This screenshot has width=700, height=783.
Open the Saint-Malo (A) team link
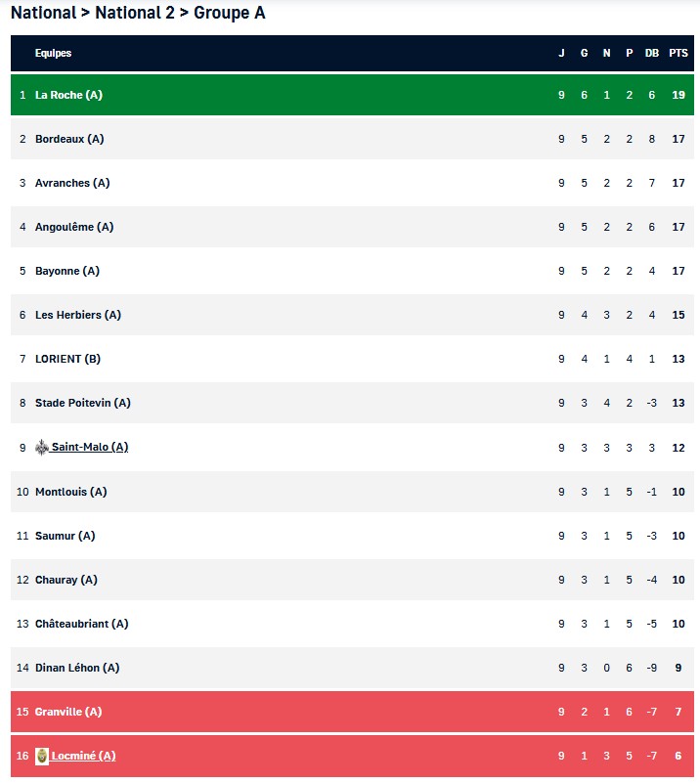pyautogui.click(x=90, y=447)
